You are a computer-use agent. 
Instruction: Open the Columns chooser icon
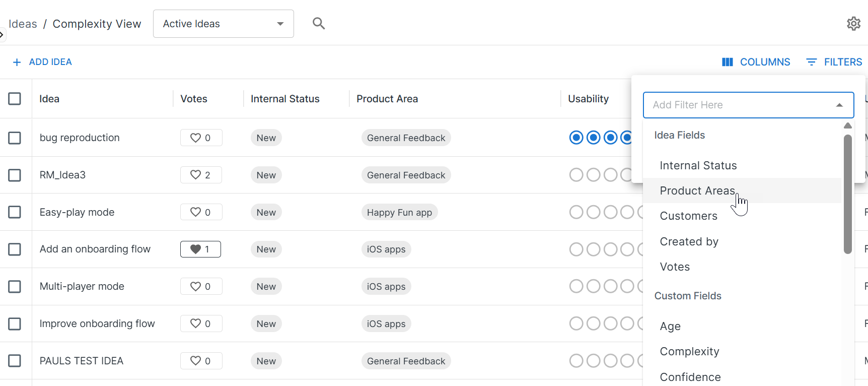(x=727, y=62)
